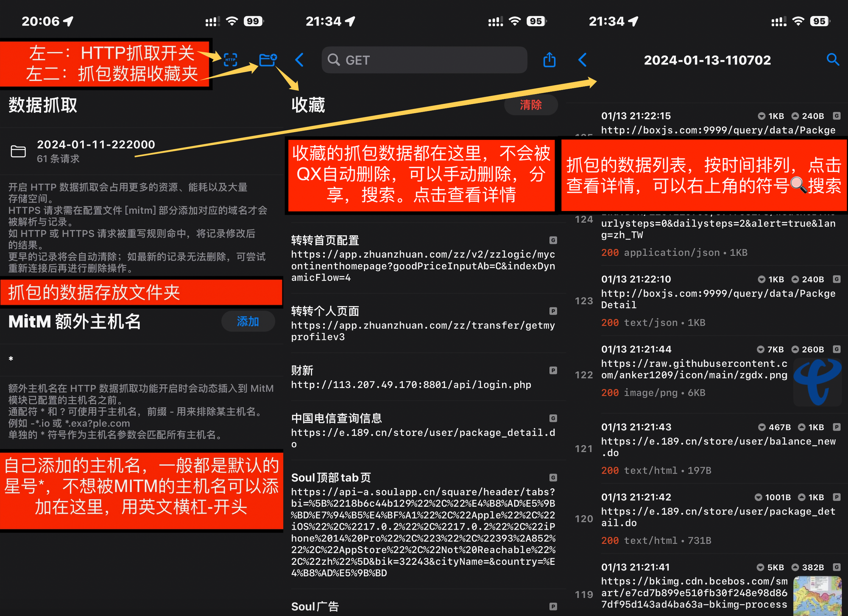Screen dimensions: 848x616
Task: Click the map image thumbnail on request 119
Action: click(x=817, y=596)
